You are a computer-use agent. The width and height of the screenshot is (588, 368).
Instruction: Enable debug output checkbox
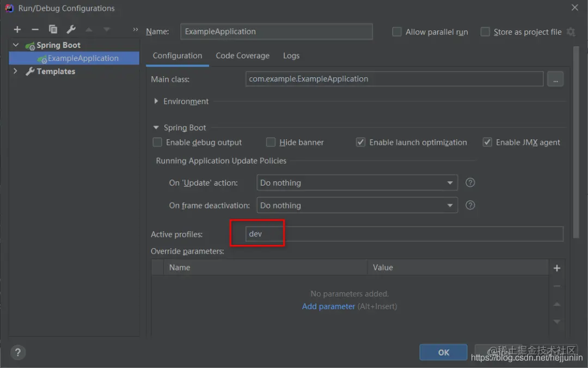(157, 142)
